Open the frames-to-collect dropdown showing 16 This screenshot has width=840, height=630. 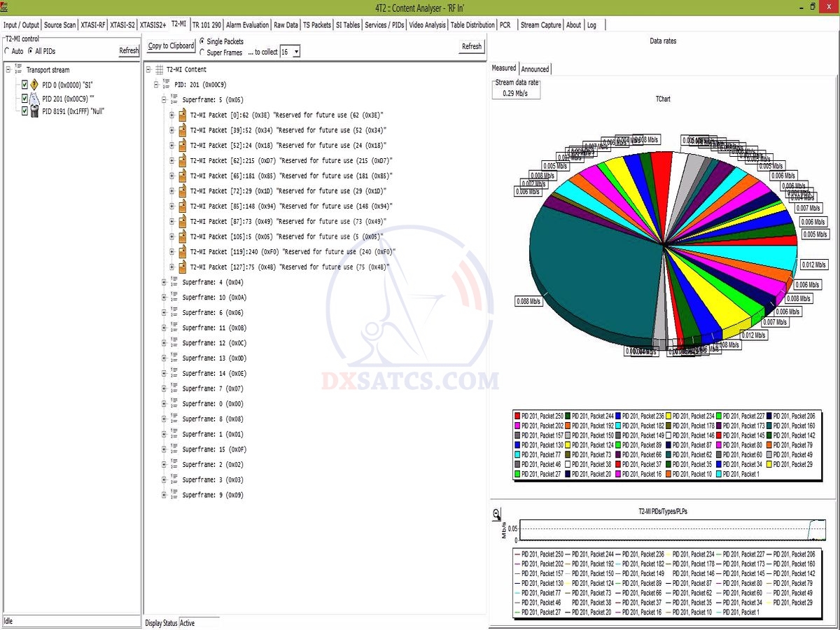point(296,52)
